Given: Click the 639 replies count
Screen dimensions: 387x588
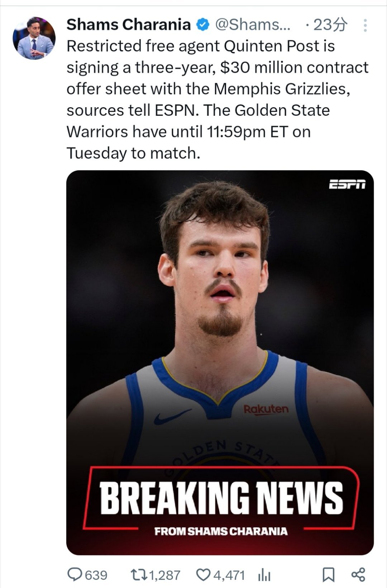Looking at the screenshot, I should [96, 575].
